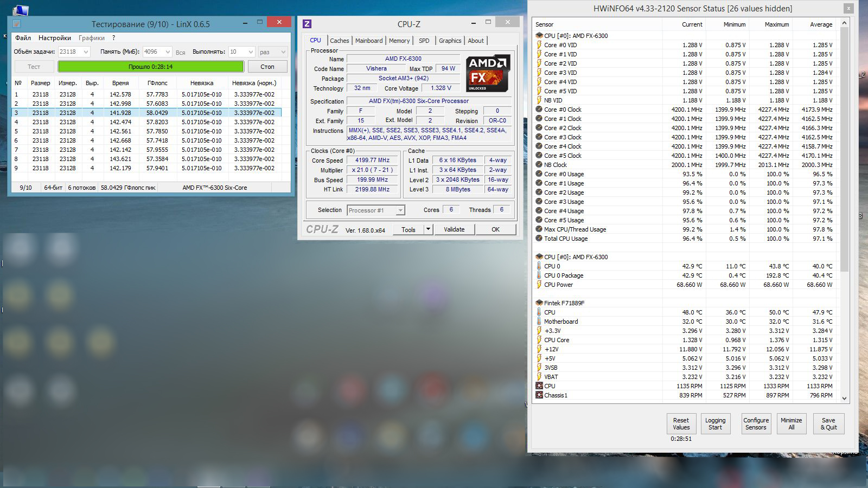Click the Core Speed value 4199.77 MHz
Screen dimensions: 868x488
click(x=372, y=160)
